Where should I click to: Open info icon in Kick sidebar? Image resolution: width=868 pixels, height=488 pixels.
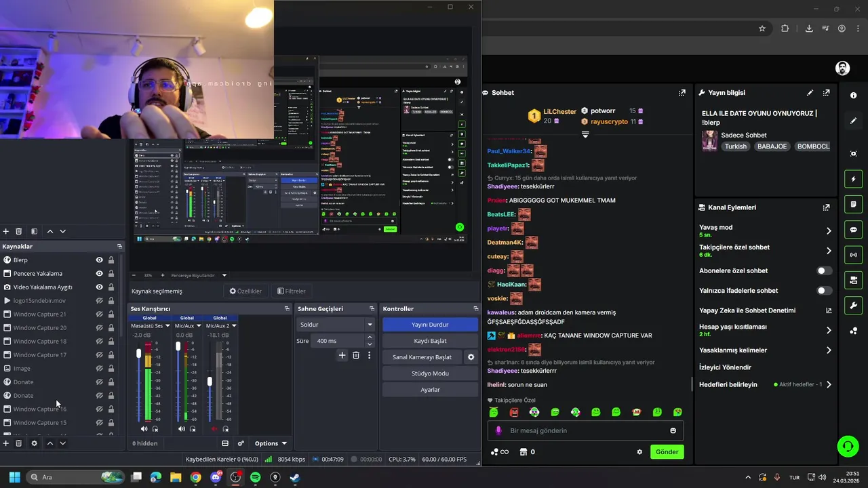[x=853, y=96]
